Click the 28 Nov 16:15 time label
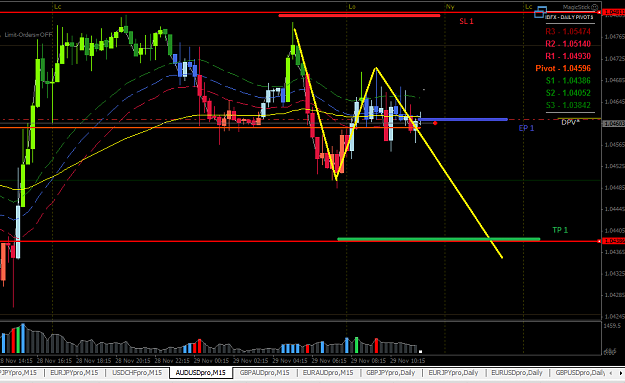The image size is (625, 383). (x=54, y=361)
